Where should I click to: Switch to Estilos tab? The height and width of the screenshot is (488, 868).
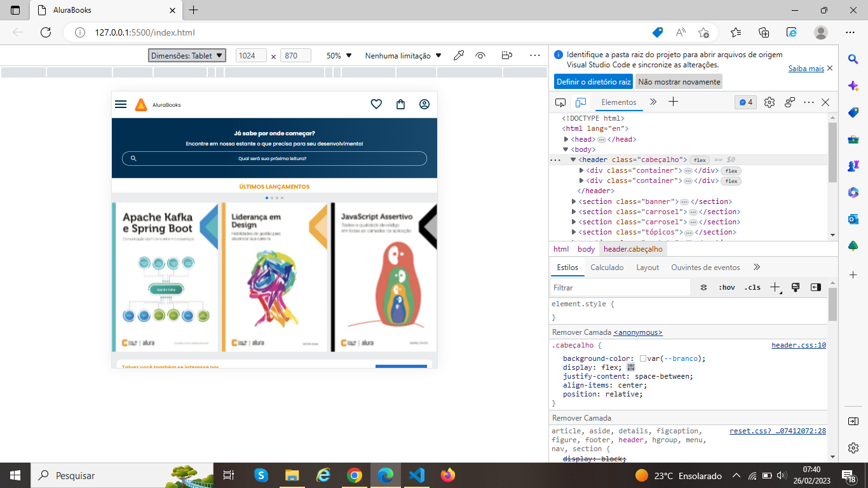click(567, 268)
